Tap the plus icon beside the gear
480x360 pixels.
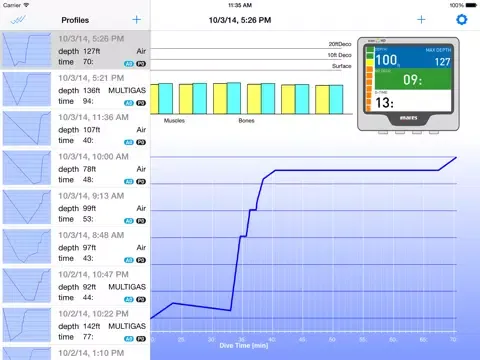point(421,20)
